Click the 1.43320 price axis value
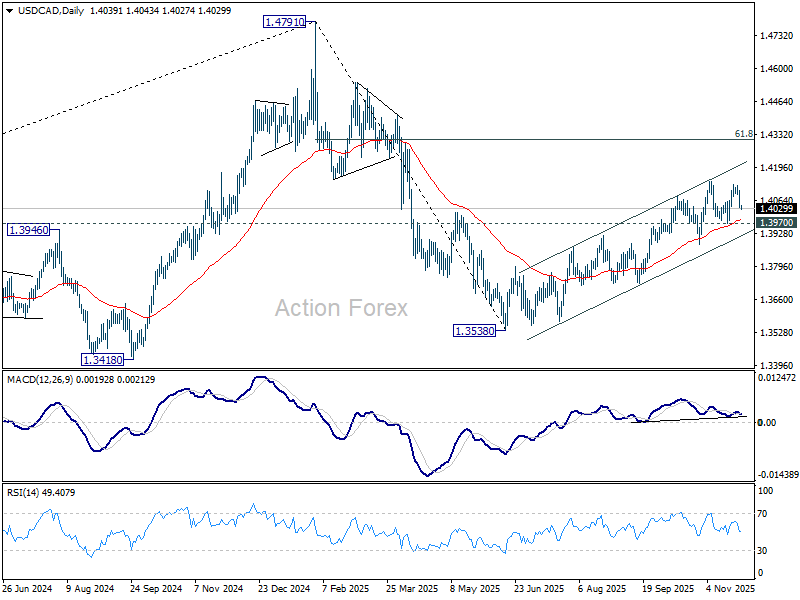The image size is (800, 600). (777, 135)
